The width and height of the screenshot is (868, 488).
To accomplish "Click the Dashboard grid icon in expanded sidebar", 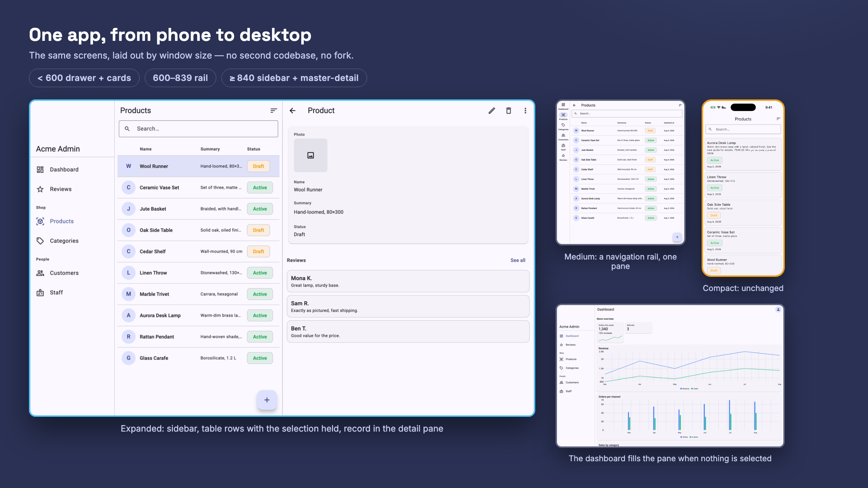I will coord(40,170).
